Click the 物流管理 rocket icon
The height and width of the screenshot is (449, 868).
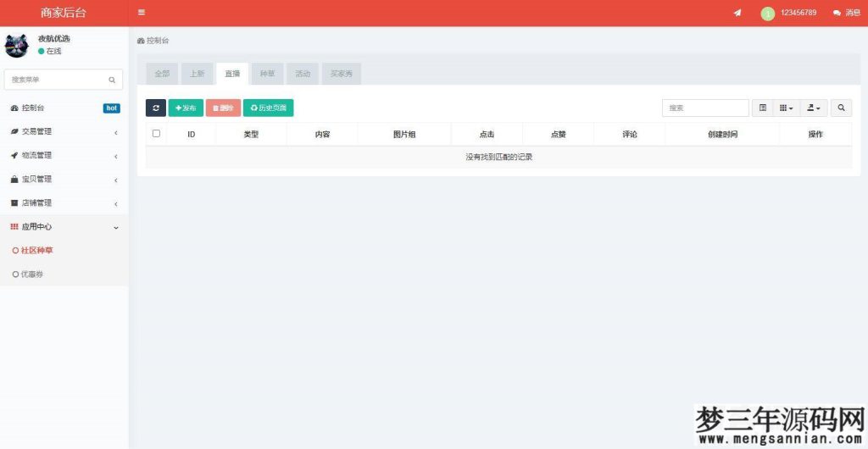pyautogui.click(x=14, y=155)
